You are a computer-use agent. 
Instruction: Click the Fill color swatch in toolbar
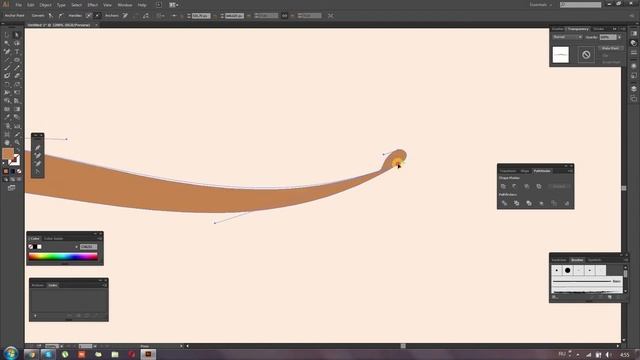8,154
